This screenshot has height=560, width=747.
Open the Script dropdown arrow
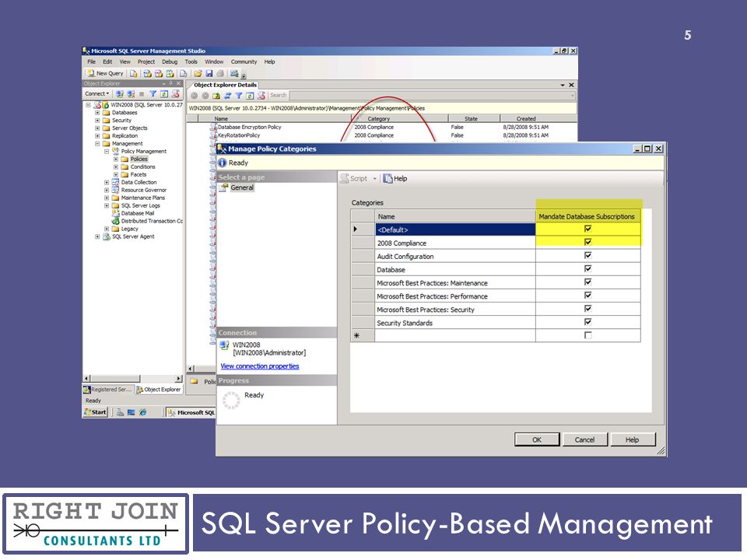tap(374, 179)
